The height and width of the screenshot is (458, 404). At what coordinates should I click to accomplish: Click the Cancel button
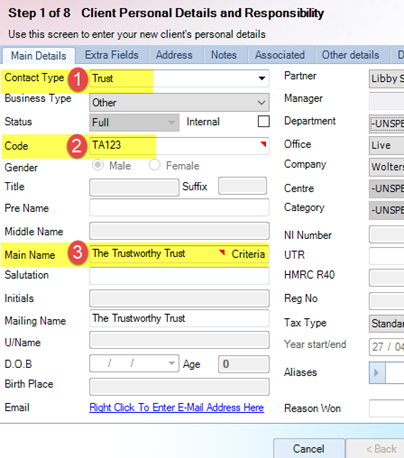click(309, 449)
